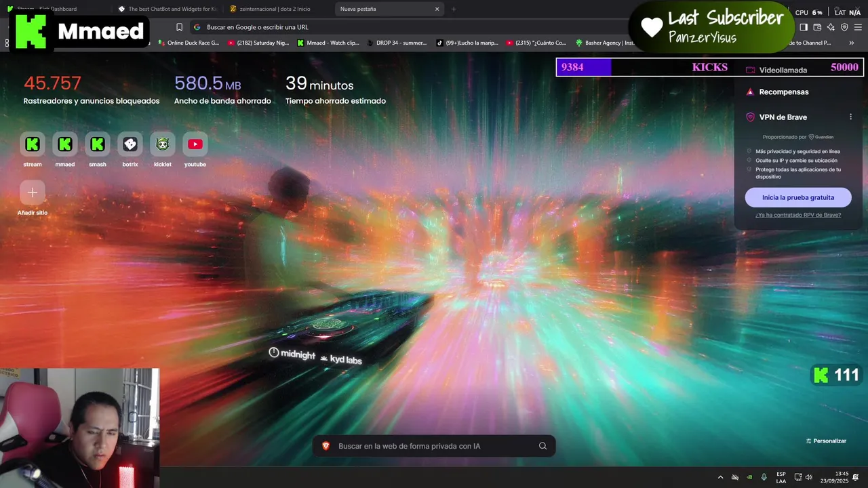The image size is (868, 488).
Task: Open the stream shortcut tile
Action: pos(33,144)
